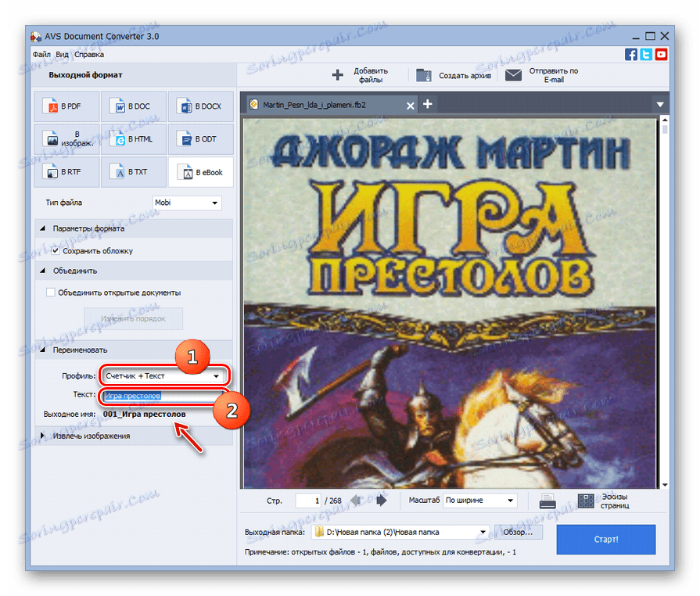The height and width of the screenshot is (596, 700).
Task: Click the page number input field
Action: (x=308, y=501)
